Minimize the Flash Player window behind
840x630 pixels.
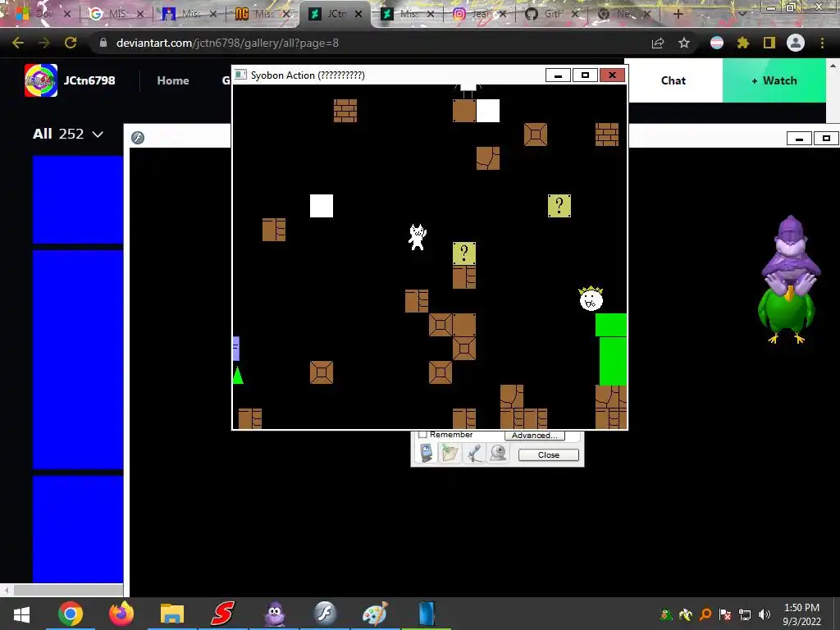click(799, 139)
